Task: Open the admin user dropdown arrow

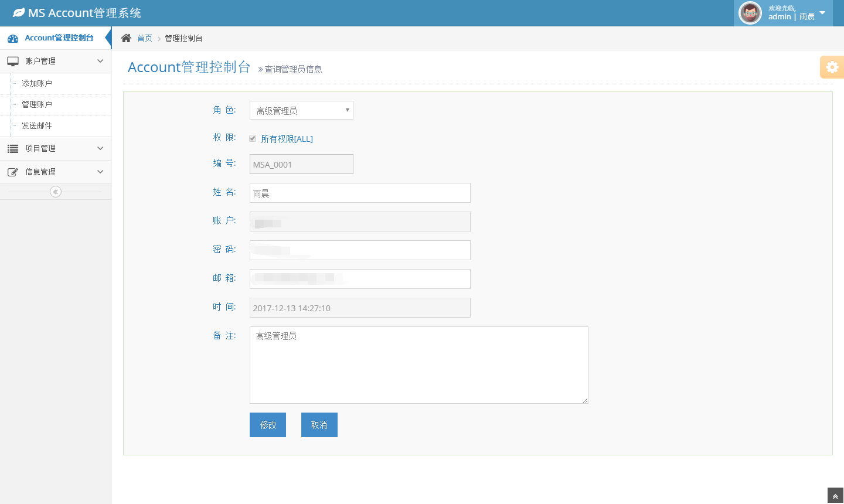Action: 822,13
